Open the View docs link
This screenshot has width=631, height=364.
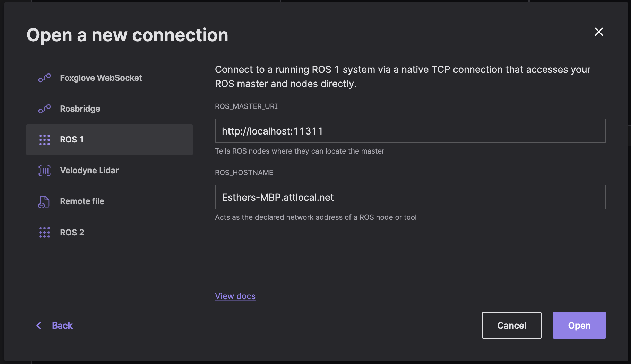[235, 296]
